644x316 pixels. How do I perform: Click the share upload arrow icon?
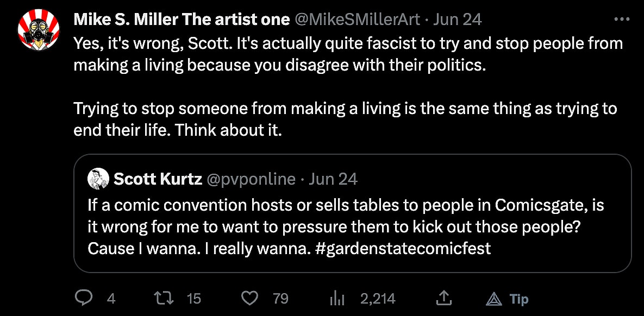tap(444, 298)
